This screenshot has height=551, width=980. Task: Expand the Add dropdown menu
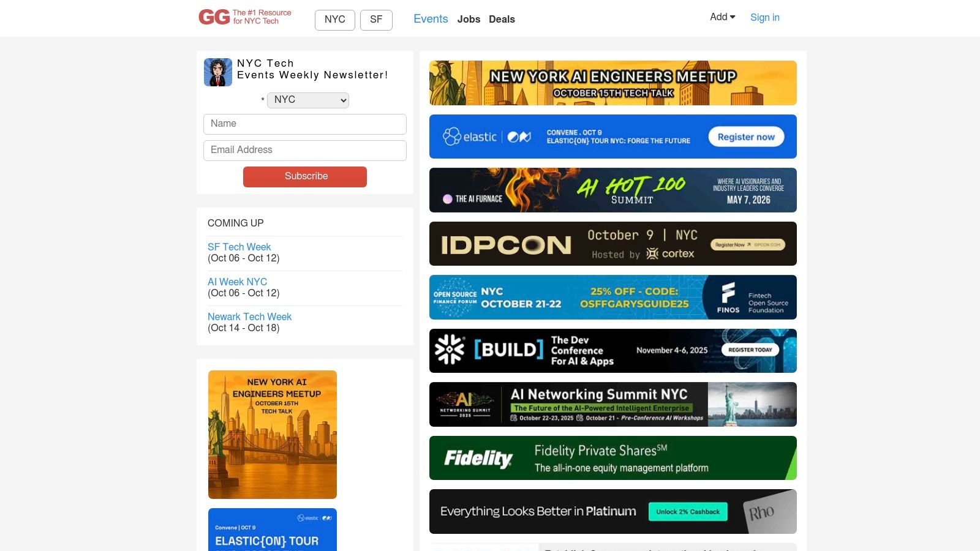coord(723,17)
